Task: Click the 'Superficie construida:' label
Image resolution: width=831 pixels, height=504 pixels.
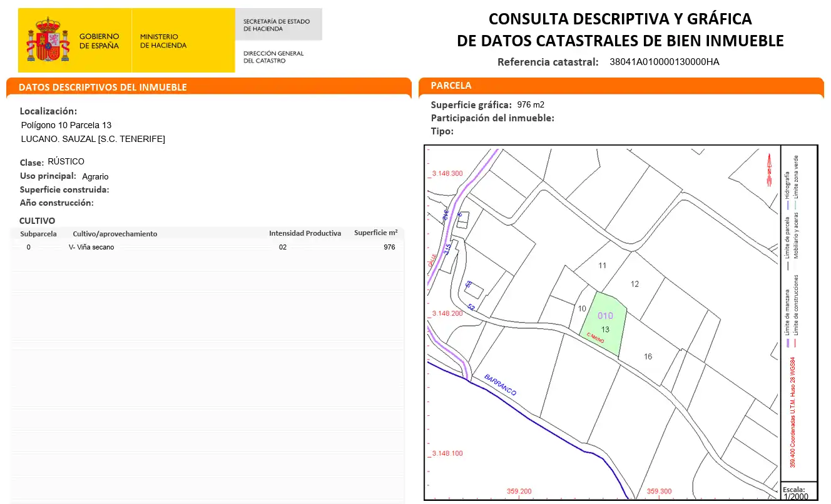Action: click(64, 189)
